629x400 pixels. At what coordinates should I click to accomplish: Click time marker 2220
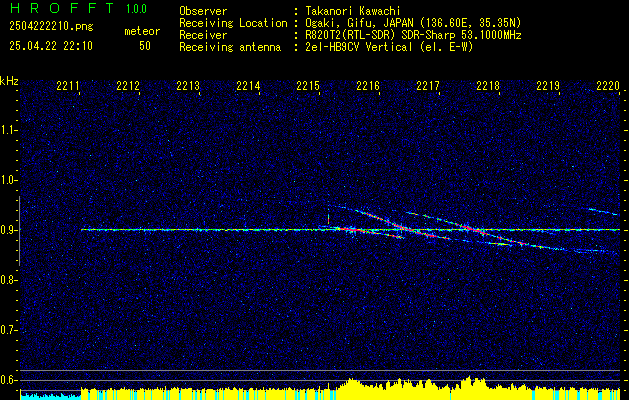[608, 86]
